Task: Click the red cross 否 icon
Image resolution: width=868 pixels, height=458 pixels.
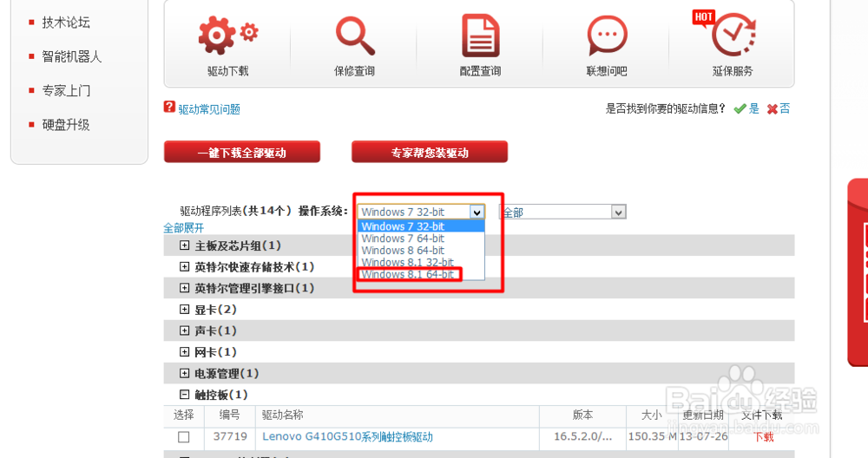Action: [773, 109]
